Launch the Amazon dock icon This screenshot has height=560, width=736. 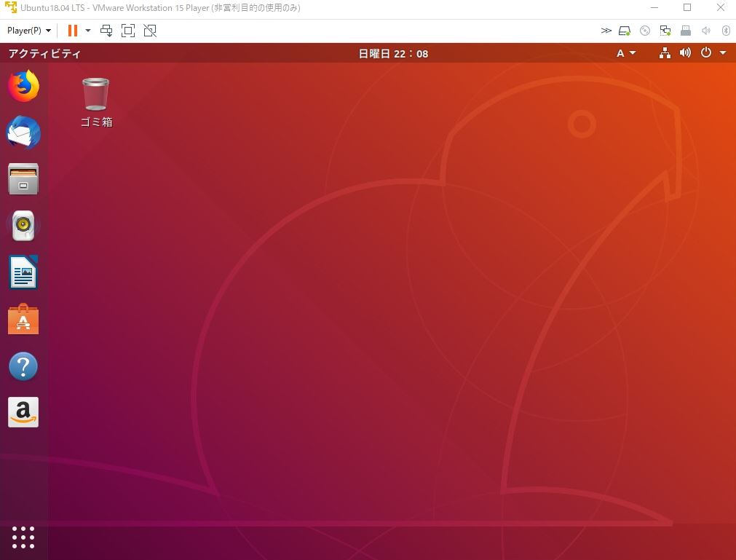coord(23,413)
